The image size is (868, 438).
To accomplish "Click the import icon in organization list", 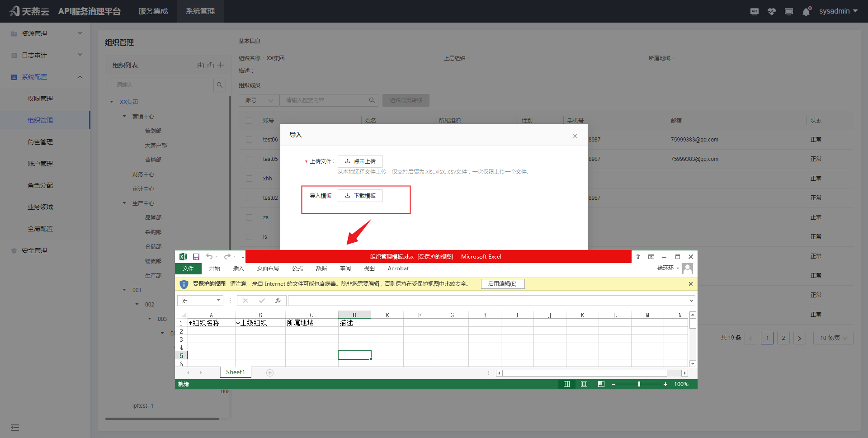I will (201, 65).
